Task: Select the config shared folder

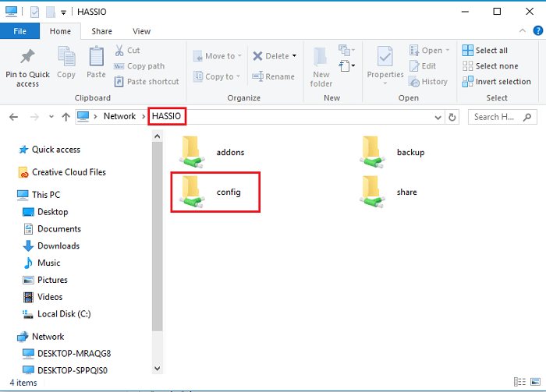Action: (x=215, y=192)
